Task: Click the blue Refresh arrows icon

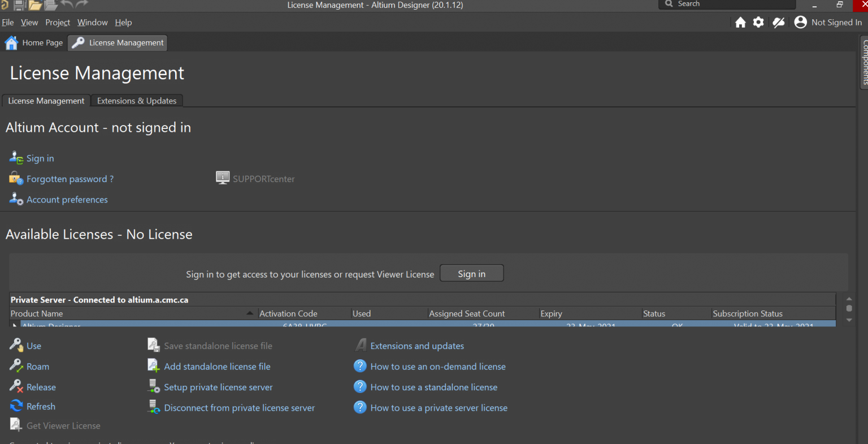Action: coord(16,406)
